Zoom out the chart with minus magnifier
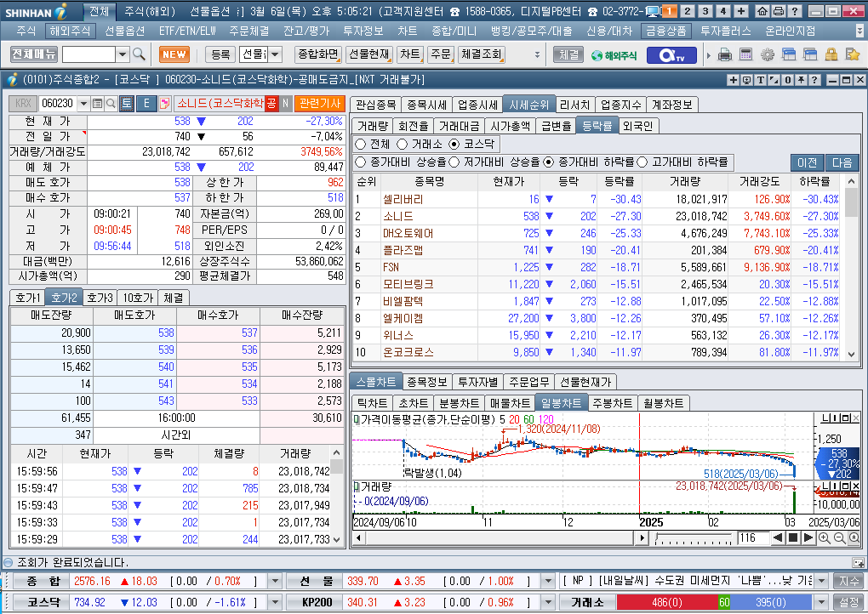Viewport: 868px width, 614px height. click(x=839, y=538)
